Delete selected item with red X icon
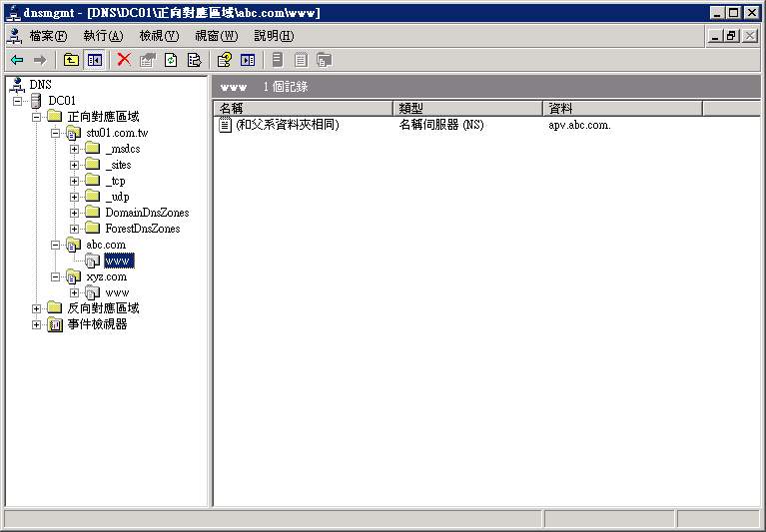Image resolution: width=766 pixels, height=532 pixels. (x=124, y=60)
